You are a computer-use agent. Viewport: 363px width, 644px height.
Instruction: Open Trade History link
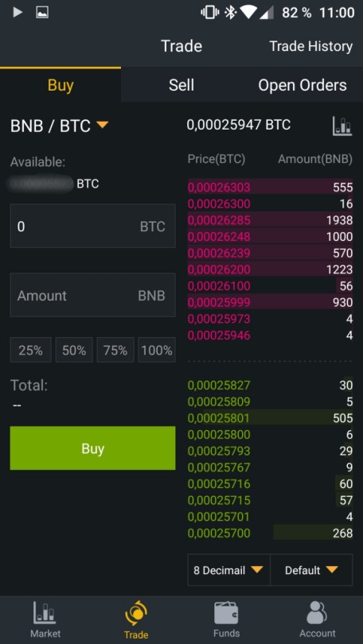click(310, 46)
